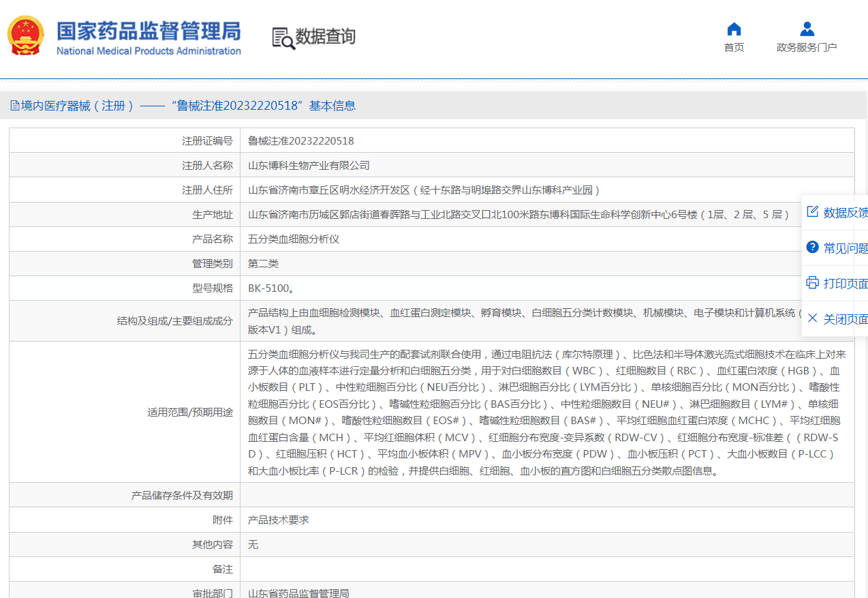Screen dimensions: 868x598
Task: Click the national emblem logo
Action: (25, 35)
